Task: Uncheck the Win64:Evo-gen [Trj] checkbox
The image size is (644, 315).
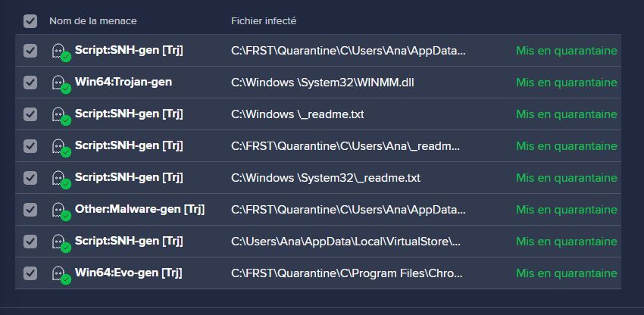Action: pyautogui.click(x=30, y=273)
